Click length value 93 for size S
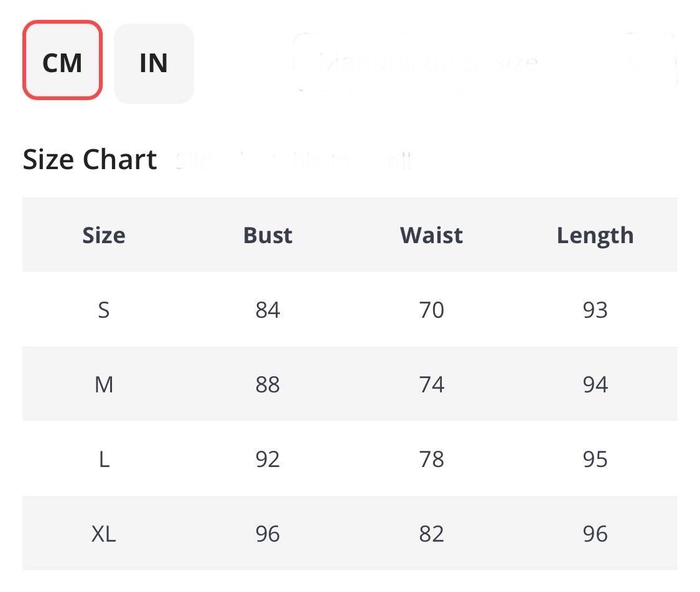This screenshot has height=592, width=700. [595, 310]
